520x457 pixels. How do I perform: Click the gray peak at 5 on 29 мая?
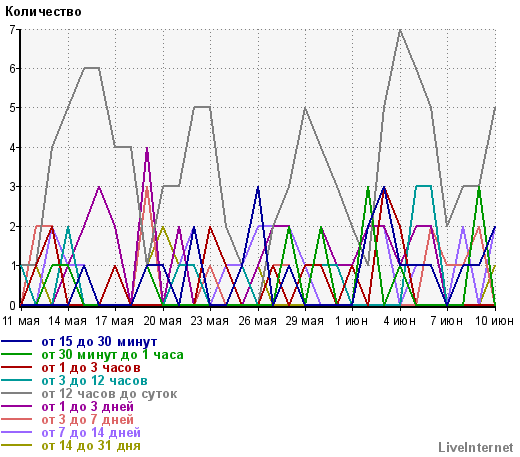tap(305, 108)
